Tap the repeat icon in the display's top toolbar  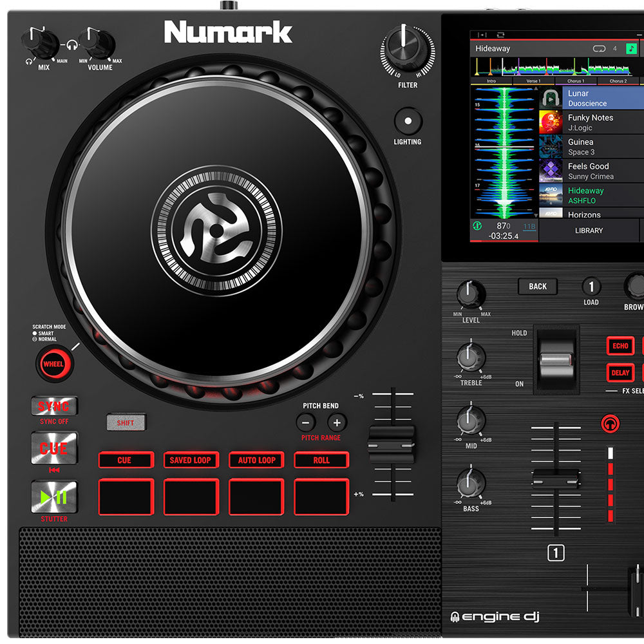[x=501, y=35]
